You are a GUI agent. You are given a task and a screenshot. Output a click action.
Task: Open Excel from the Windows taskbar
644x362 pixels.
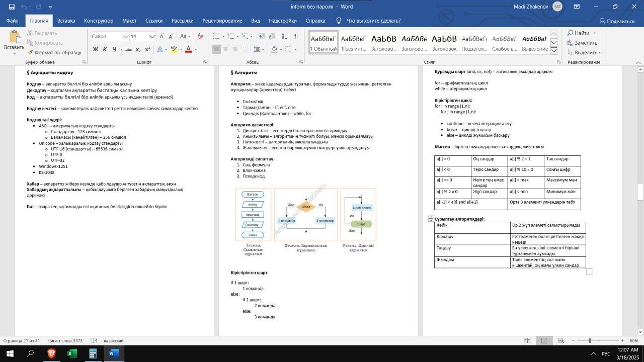tap(71, 353)
